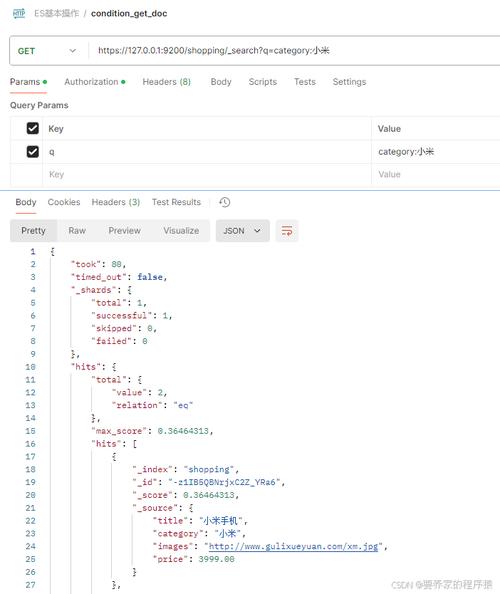Select the Raw view button
500x594 pixels.
tap(77, 231)
